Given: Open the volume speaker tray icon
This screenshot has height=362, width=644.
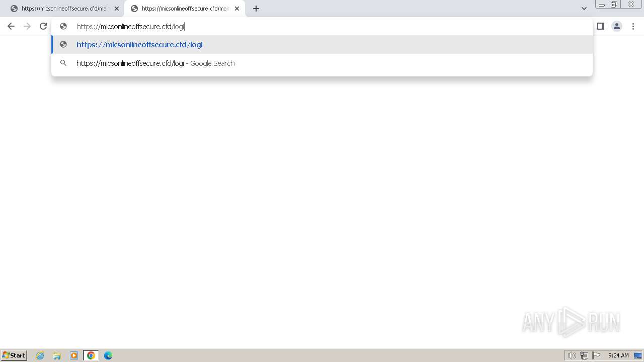Looking at the screenshot, I should tap(572, 355).
